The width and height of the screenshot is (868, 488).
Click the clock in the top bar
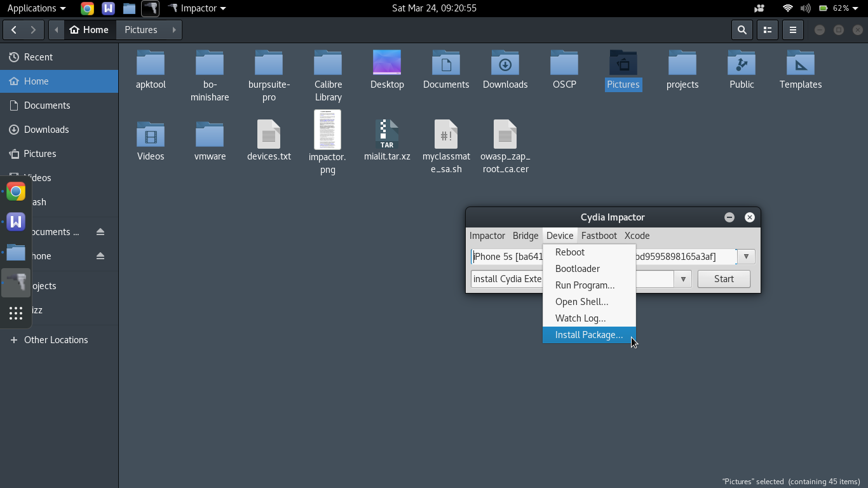(x=434, y=8)
